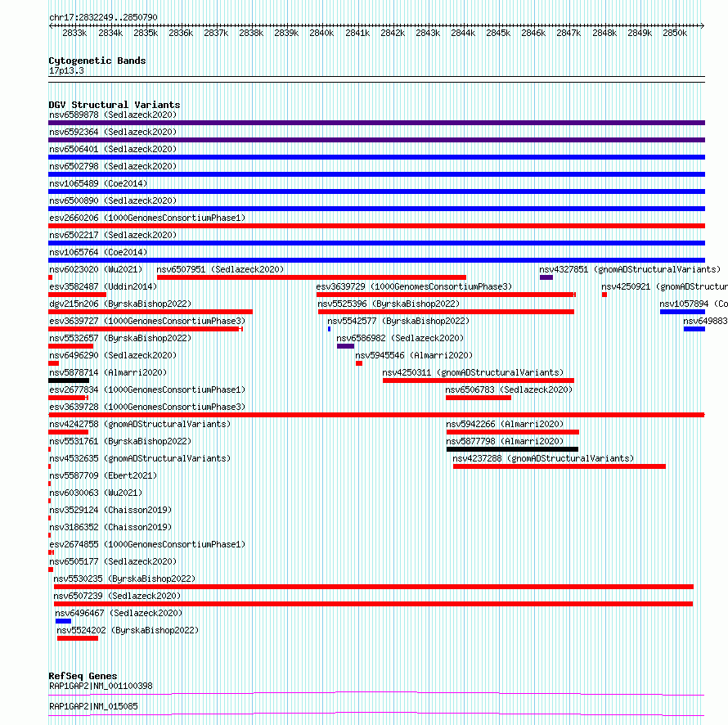
Task: Click esv3639727 (1000GenomesConsortiumPhase3) label
Action: point(147,321)
